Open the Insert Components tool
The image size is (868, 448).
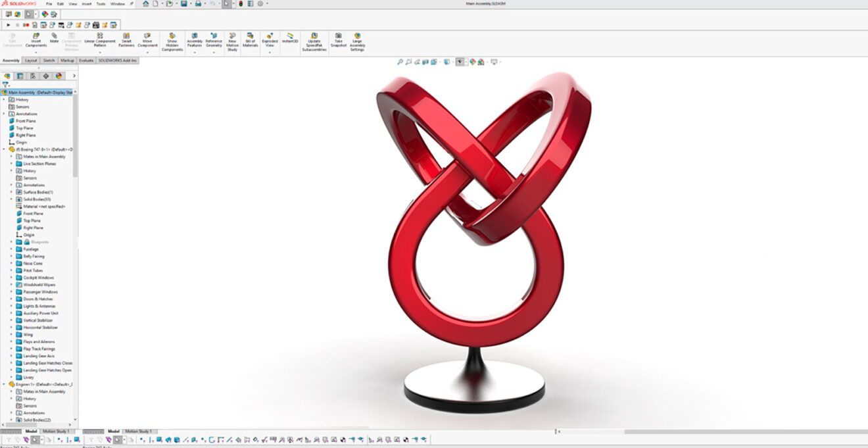pyautogui.click(x=36, y=38)
